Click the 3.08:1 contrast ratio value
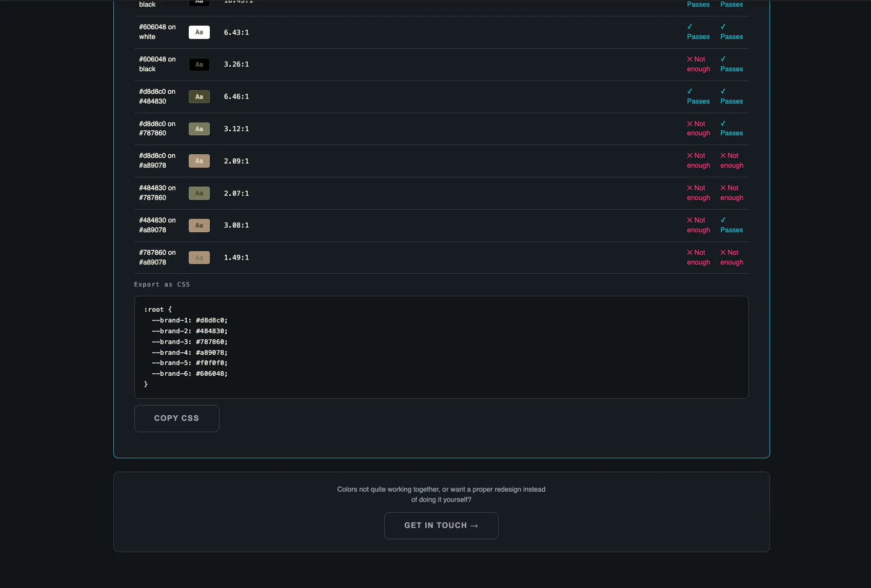 236,226
